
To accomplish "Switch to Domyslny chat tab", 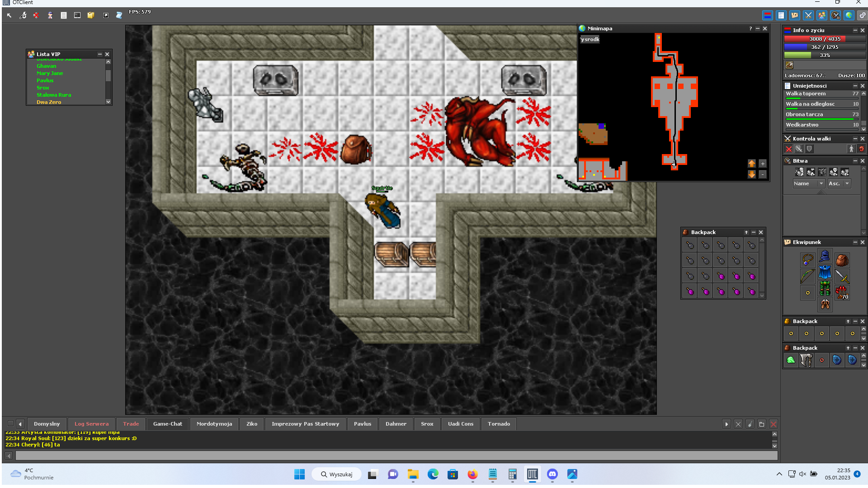I will (x=47, y=424).
